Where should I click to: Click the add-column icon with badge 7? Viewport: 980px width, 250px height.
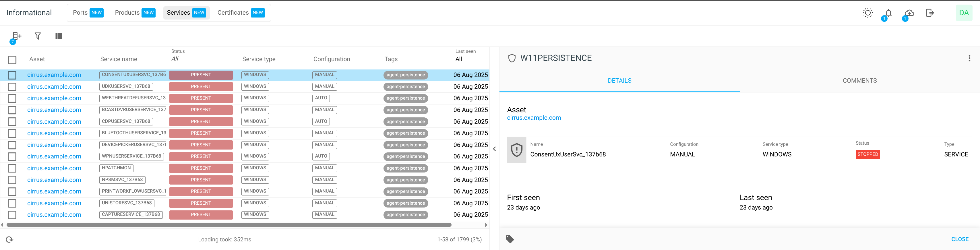16,36
